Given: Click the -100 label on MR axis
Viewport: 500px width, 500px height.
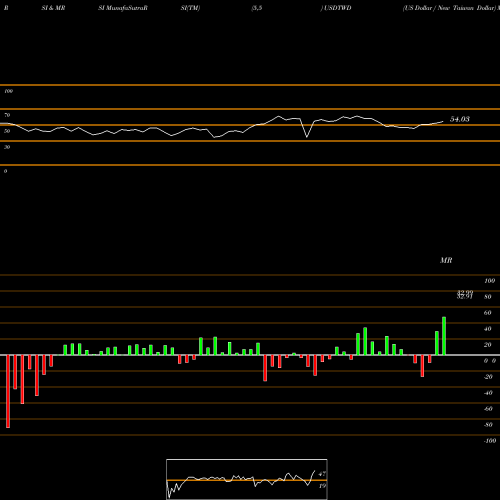Looking at the screenshot, I should coord(490,441).
